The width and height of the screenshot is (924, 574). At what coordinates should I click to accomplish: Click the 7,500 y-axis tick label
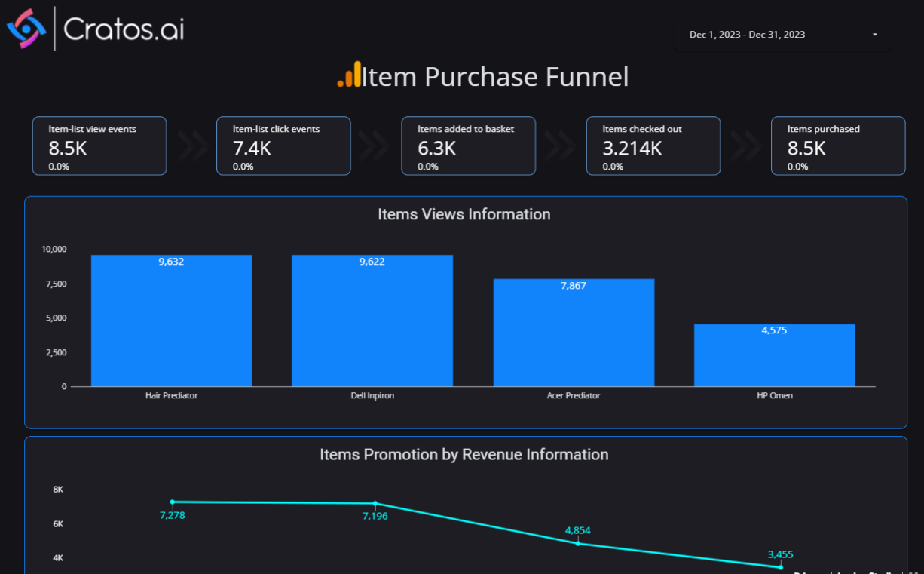(x=57, y=284)
